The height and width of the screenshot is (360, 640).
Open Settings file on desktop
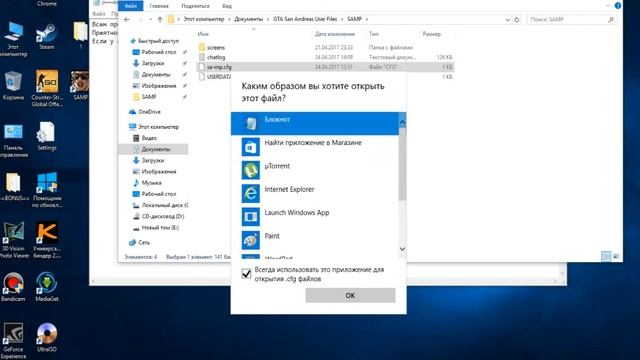point(47,136)
